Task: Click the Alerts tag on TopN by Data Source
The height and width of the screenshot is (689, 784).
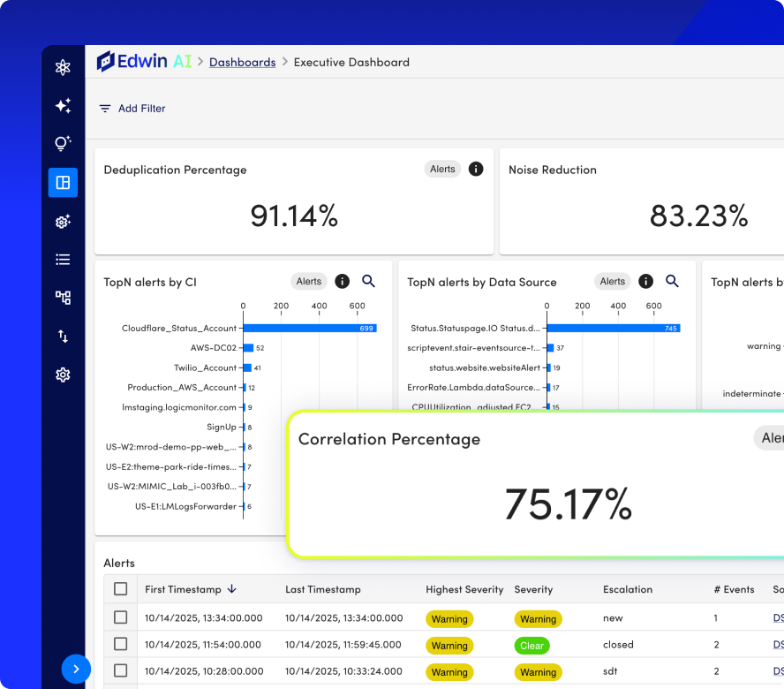Action: [x=613, y=281]
